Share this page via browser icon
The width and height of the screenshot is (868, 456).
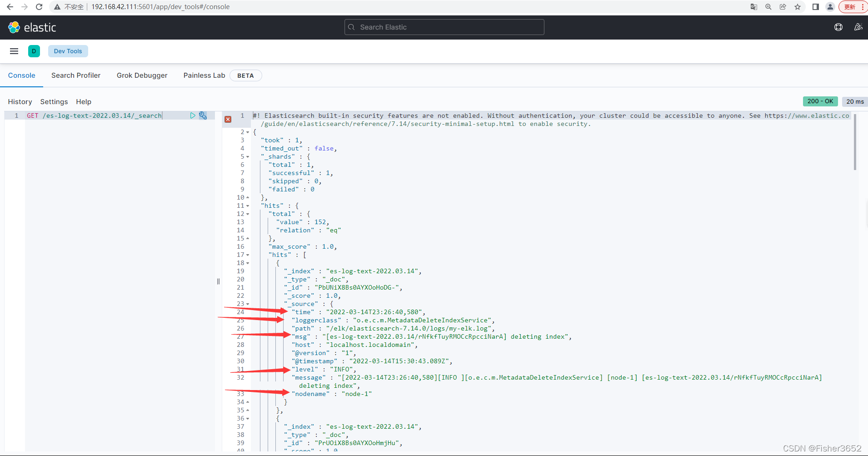click(x=783, y=7)
